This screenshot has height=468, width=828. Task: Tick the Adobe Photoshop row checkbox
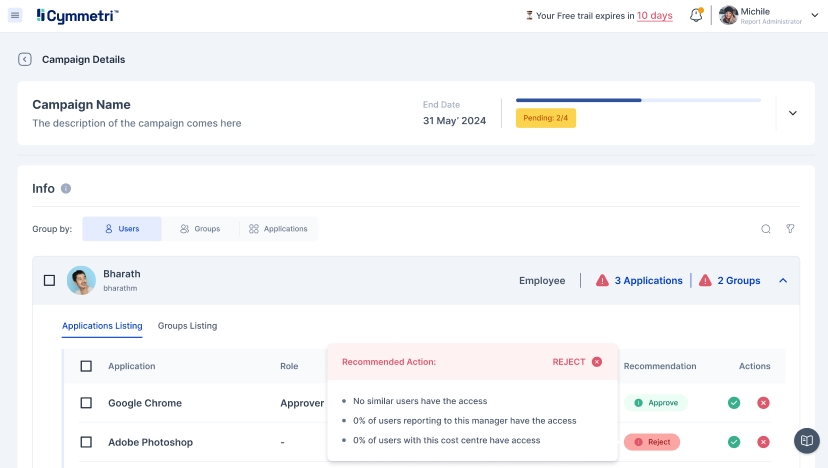86,442
